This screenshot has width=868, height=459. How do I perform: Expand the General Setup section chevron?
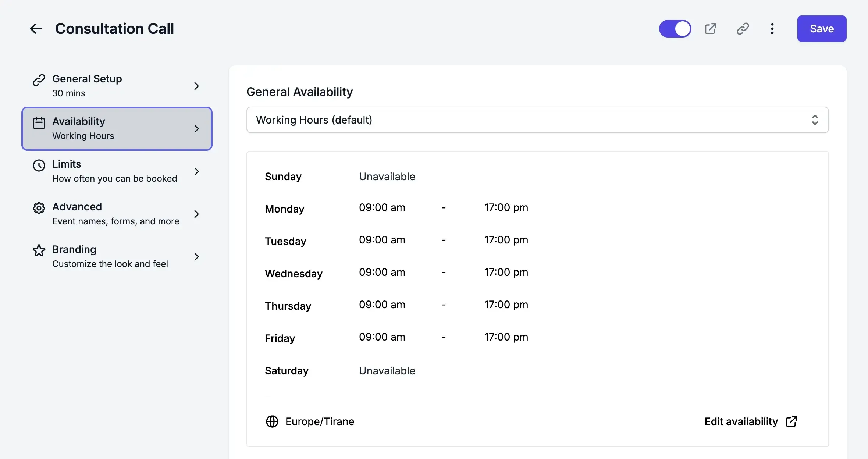197,86
